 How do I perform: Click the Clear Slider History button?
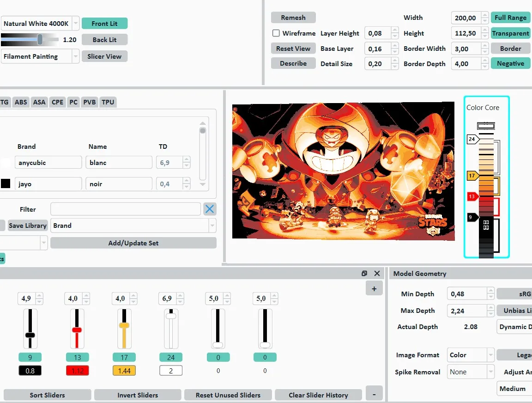318,395
